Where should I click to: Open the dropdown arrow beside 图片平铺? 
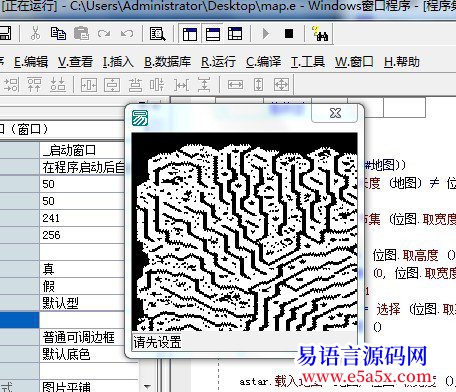pos(147,387)
